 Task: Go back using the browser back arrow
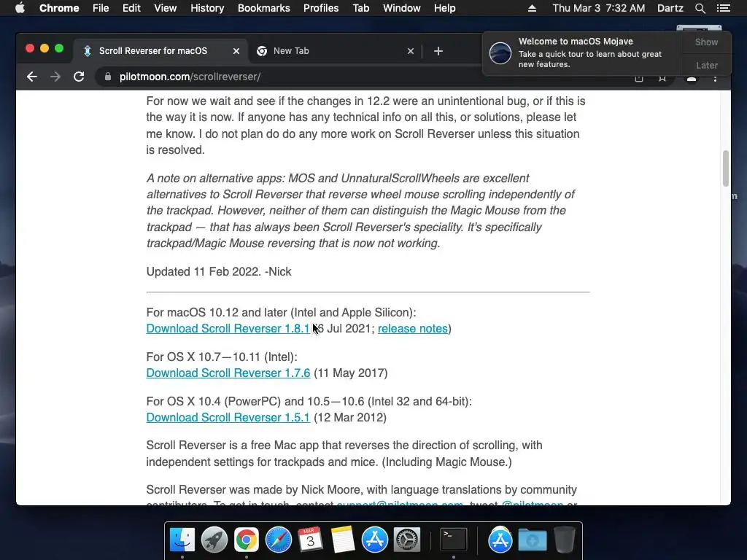click(32, 77)
